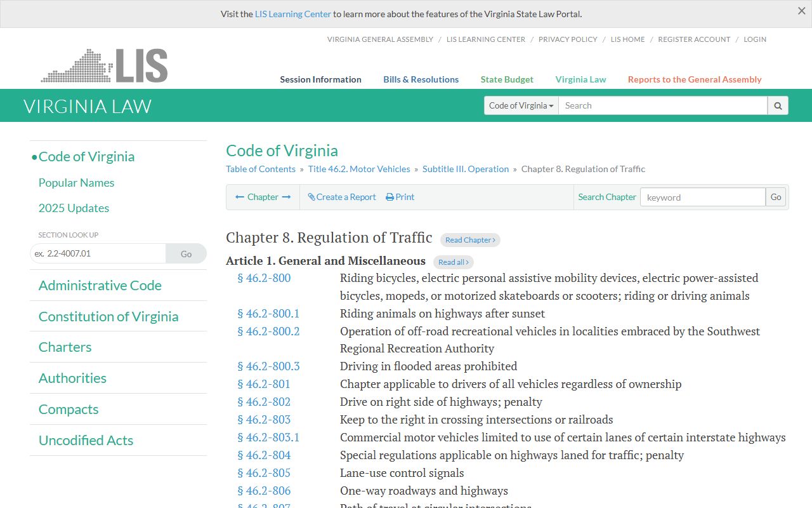
Task: Open Authorities in sidebar
Action: [72, 378]
